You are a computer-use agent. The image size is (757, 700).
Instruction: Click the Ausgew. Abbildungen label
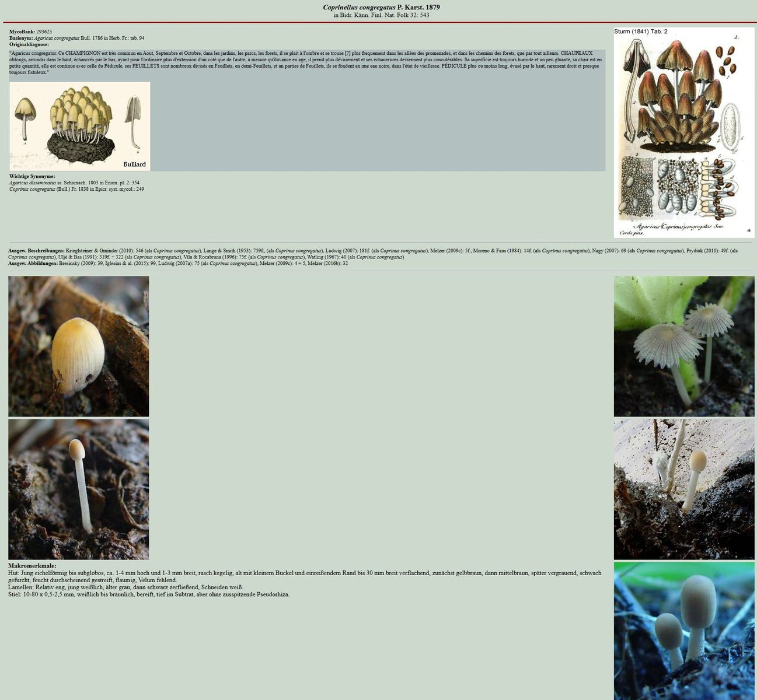[33, 263]
